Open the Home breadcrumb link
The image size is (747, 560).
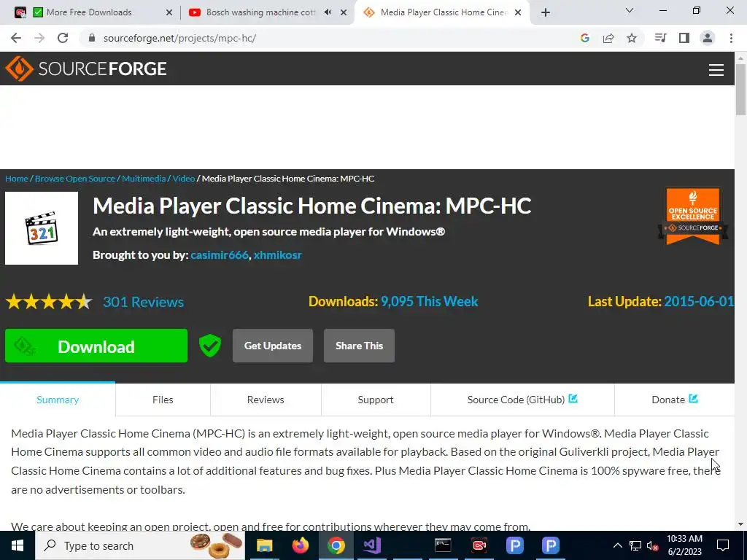click(x=17, y=179)
